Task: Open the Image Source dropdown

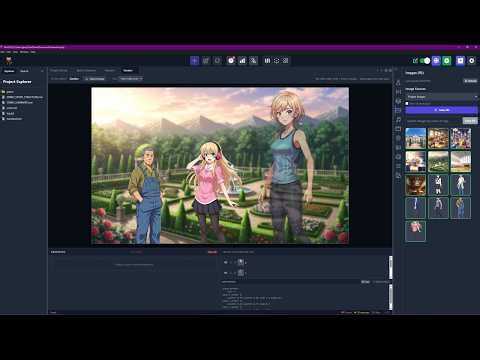Action: click(x=441, y=97)
